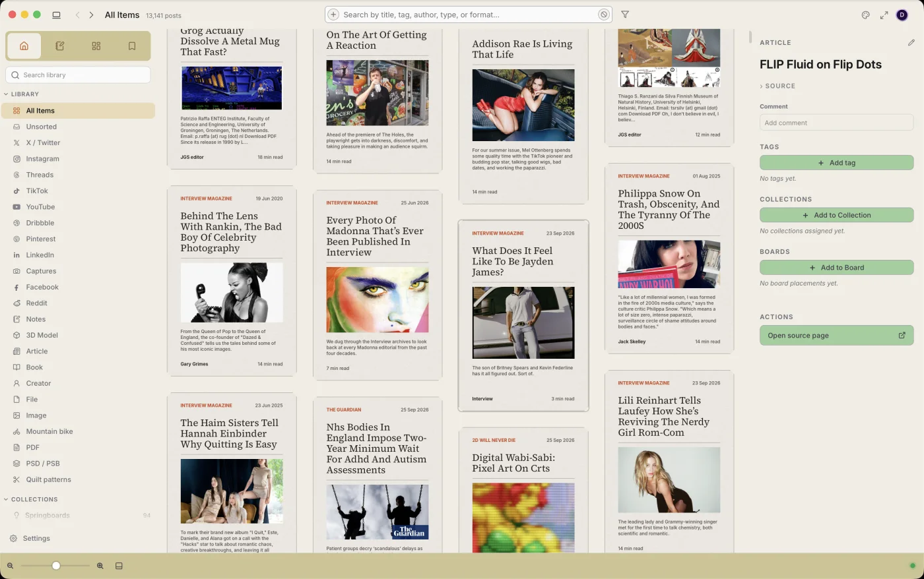Open the Madonna article photo
The image size is (924, 579).
(377, 300)
